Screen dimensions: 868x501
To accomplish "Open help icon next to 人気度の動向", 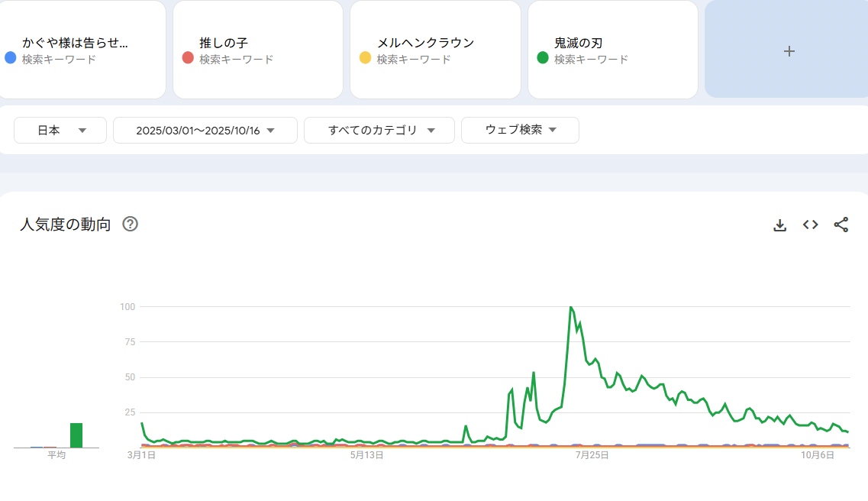I will [x=130, y=224].
